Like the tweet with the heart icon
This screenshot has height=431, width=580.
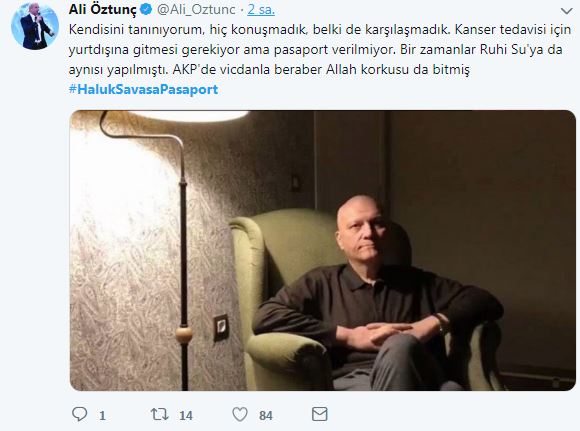pyautogui.click(x=240, y=414)
